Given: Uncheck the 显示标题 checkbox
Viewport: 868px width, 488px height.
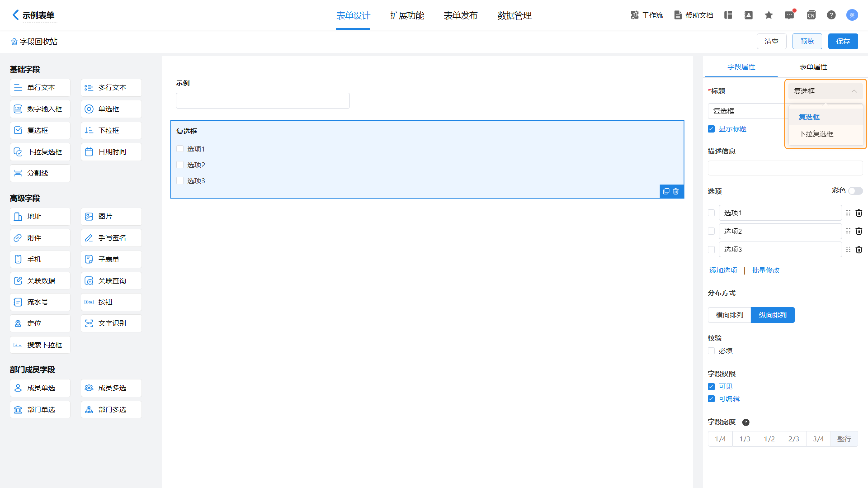Looking at the screenshot, I should [711, 129].
